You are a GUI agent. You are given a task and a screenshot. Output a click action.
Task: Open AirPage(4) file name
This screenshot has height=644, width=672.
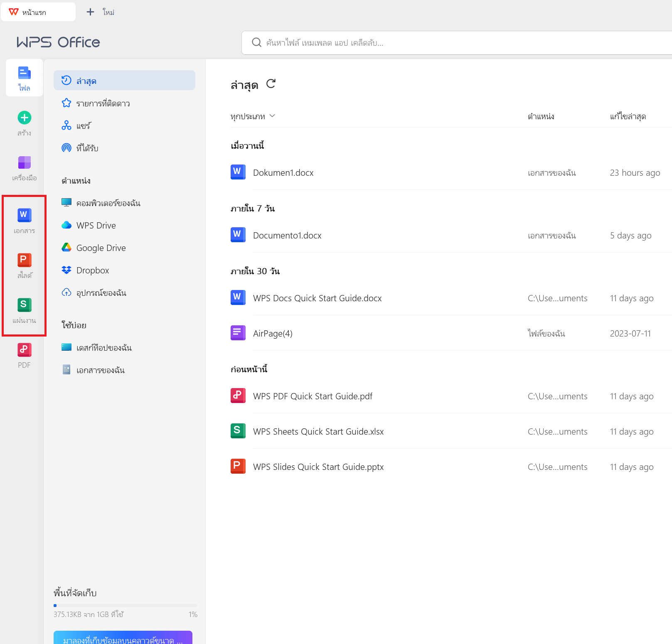(273, 333)
